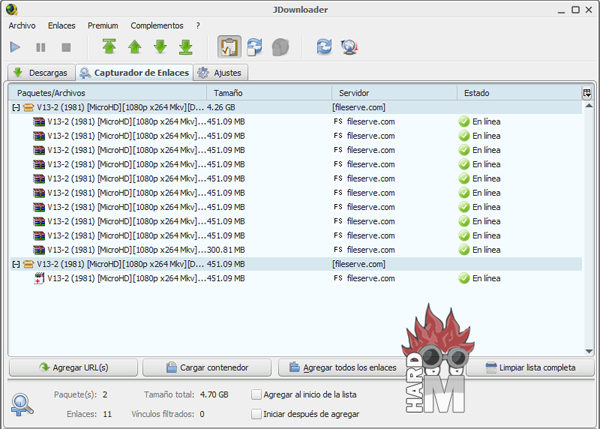Click the orange icon of the 4.26 GB package
Viewport: 600px width, 429px height.
[29, 108]
